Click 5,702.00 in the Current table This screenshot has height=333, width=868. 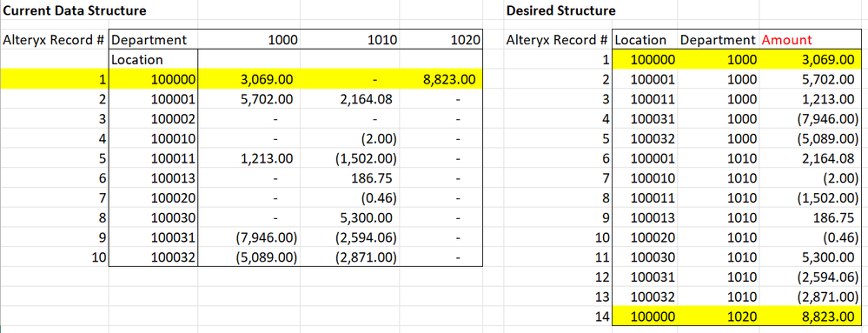[266, 99]
